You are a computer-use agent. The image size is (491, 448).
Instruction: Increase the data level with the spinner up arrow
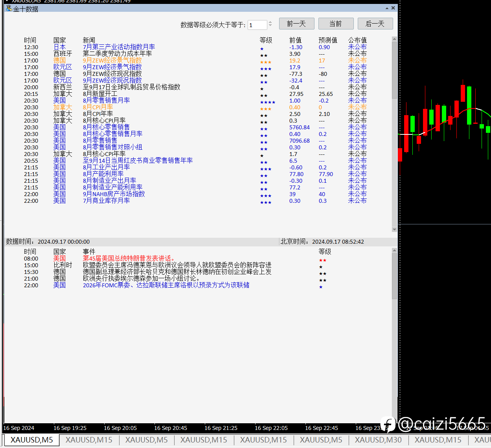tap(270, 22)
